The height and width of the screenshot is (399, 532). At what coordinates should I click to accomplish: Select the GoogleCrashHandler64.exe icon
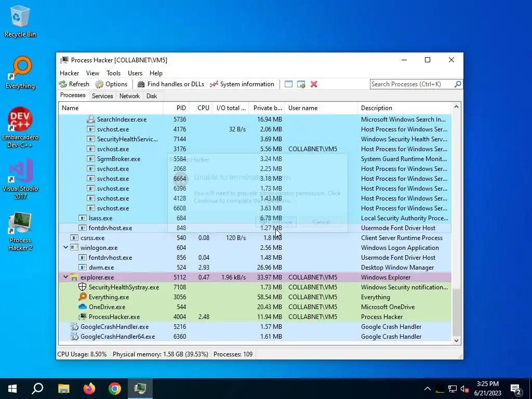pos(74,336)
